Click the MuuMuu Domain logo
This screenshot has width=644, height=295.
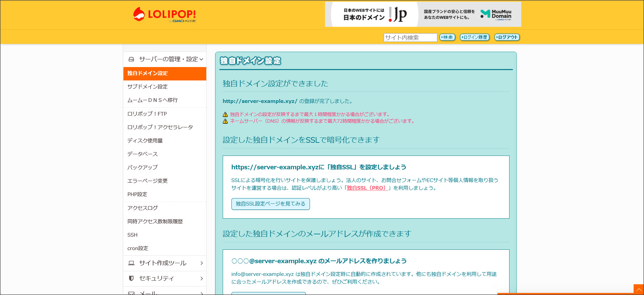[x=496, y=15]
